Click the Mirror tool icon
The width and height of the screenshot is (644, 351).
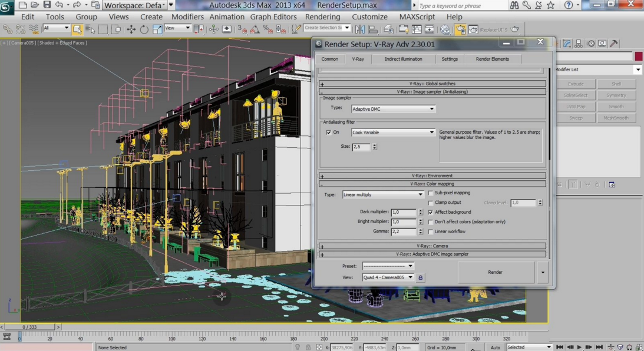pos(359,29)
